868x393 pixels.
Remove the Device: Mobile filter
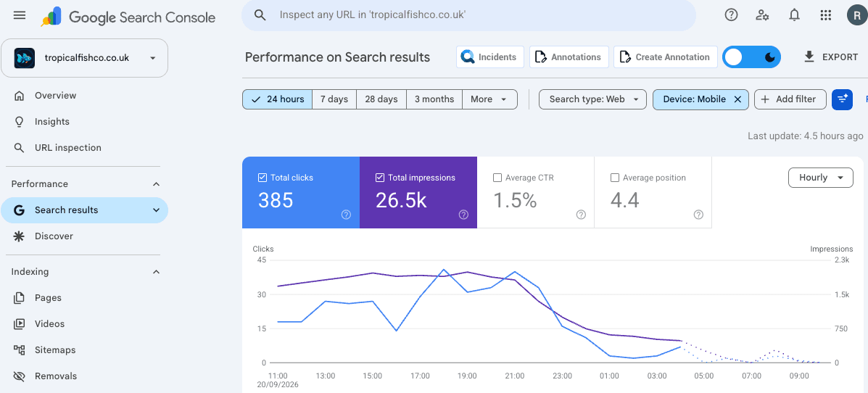tap(737, 99)
